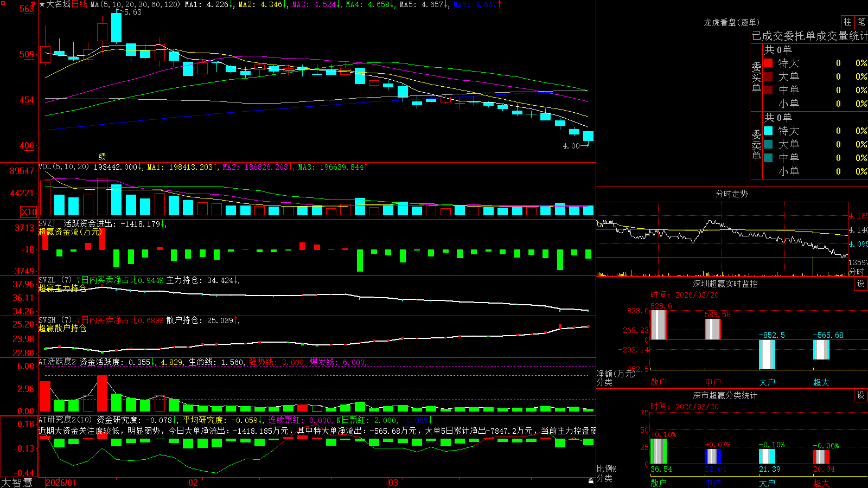Click the 828.6 散户 bar in 深圳超赢实时监控
The height and width of the screenshot is (488, 868).
point(659,325)
